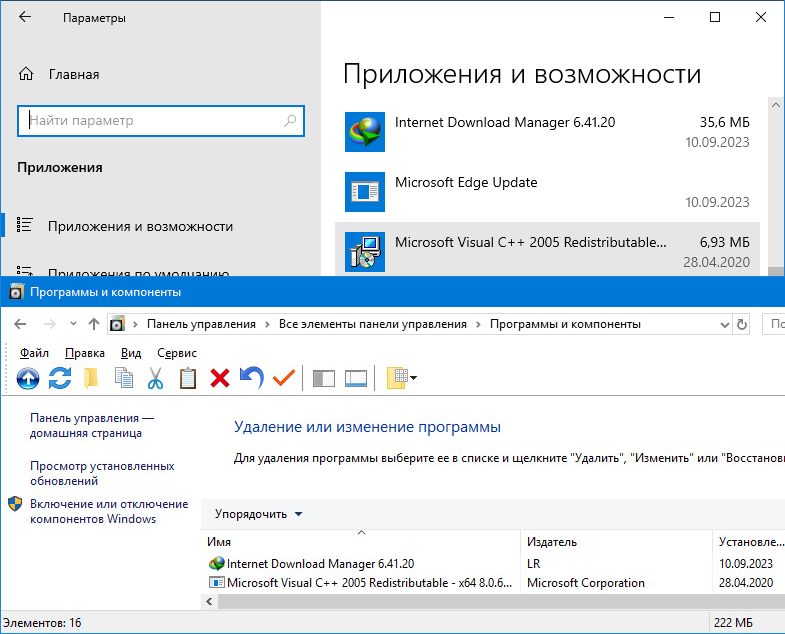
Task: Open Просмотр установленных обновлений link
Action: point(102,473)
